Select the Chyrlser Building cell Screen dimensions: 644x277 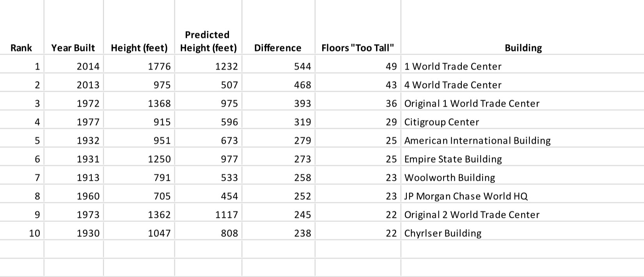tap(522, 233)
